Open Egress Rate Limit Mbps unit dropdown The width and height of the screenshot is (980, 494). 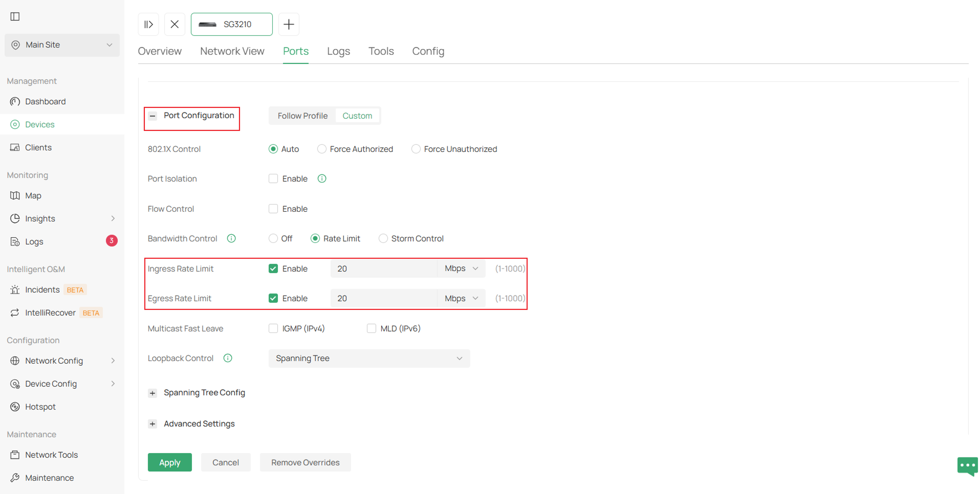[462, 299]
